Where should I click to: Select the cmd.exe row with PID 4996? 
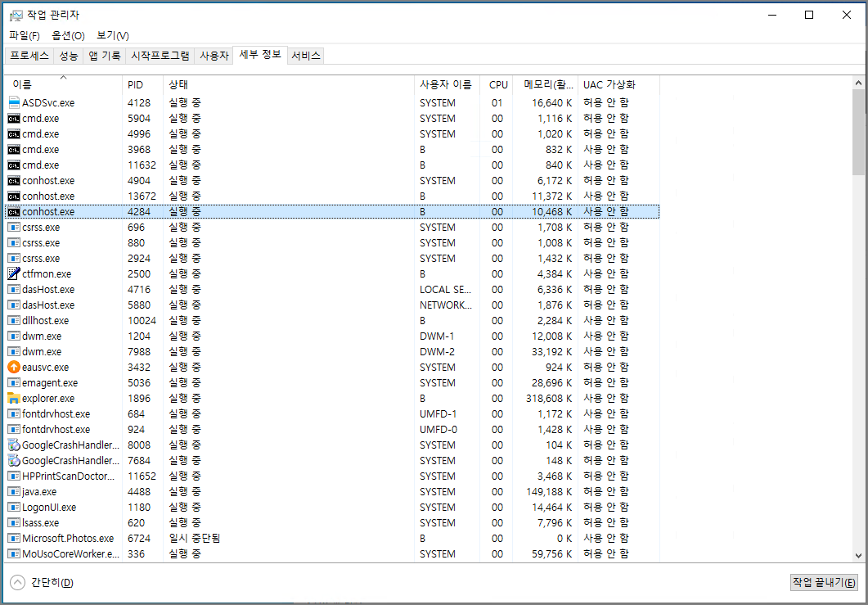[332, 134]
